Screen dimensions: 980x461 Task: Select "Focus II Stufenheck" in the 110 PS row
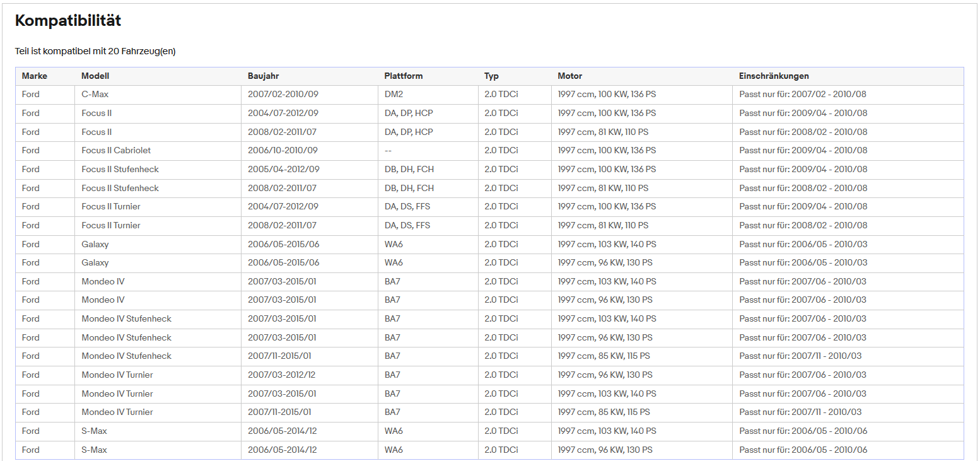[120, 188]
